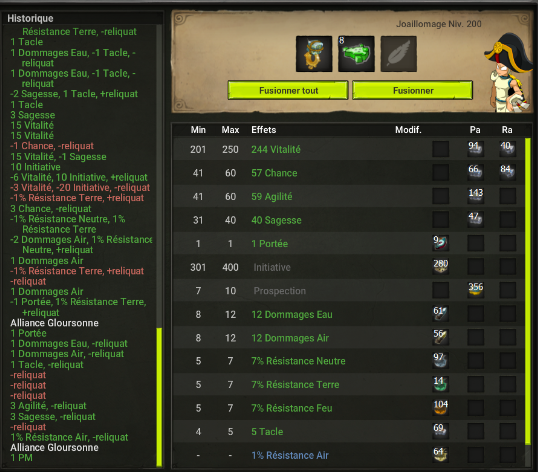Select the 244 Vitalité effect row

tap(349, 149)
